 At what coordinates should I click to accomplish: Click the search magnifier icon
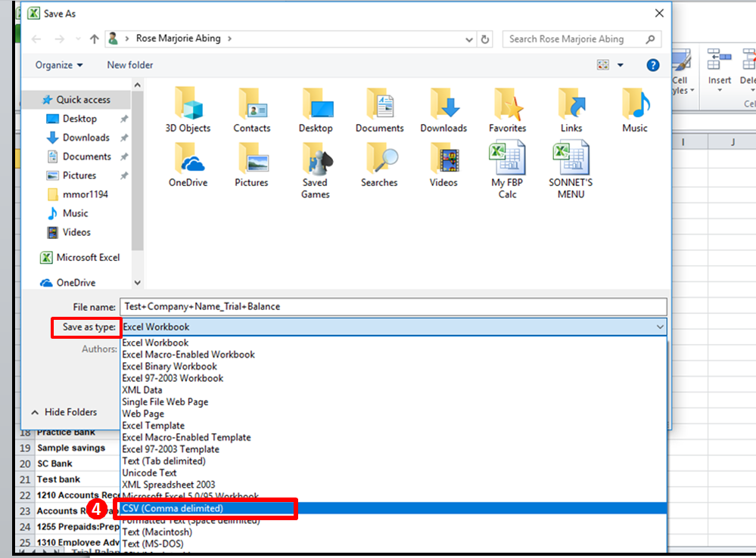coord(650,39)
